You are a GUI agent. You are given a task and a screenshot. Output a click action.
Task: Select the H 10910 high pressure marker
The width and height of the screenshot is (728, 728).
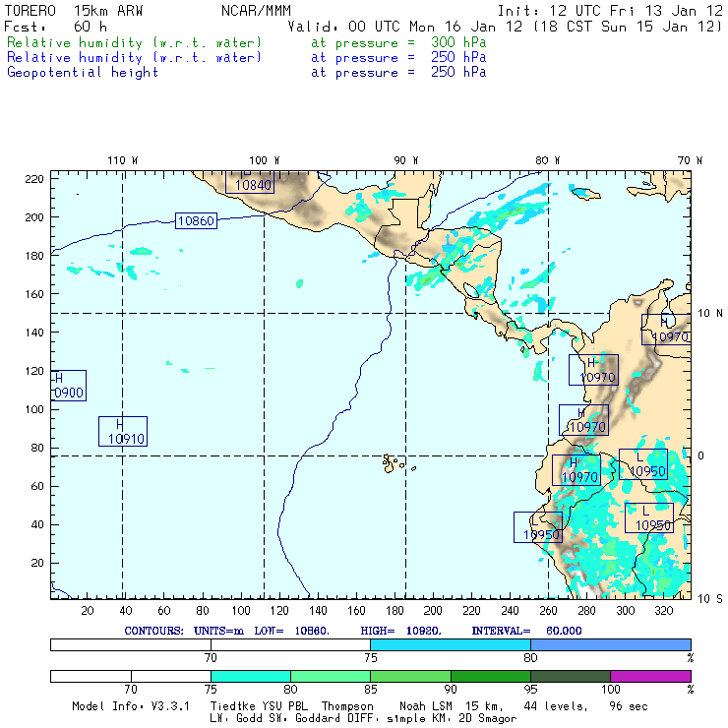point(122,432)
